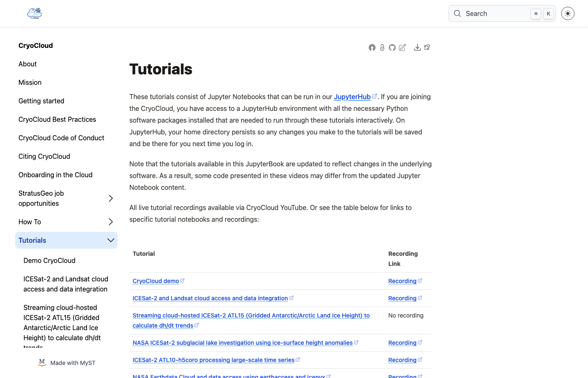Viewport: 588px width, 378px height.
Task: Open Onboarding in the Cloud page
Action: 55,175
